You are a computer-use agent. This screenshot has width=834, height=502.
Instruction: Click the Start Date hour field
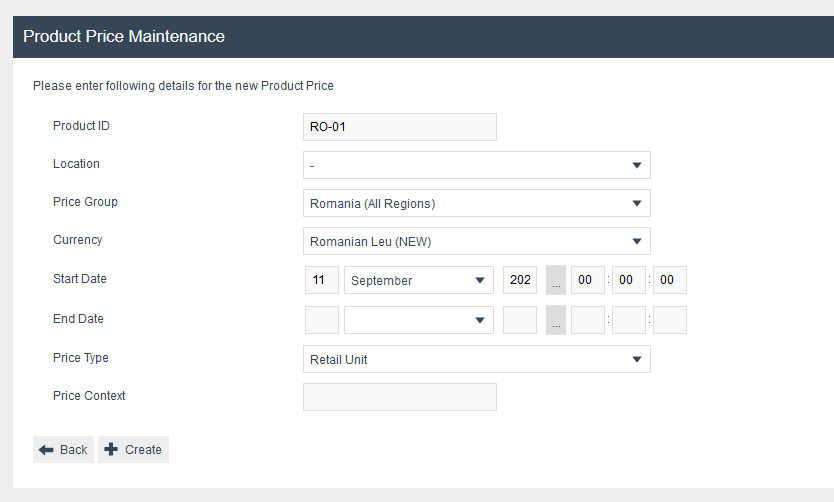click(587, 281)
